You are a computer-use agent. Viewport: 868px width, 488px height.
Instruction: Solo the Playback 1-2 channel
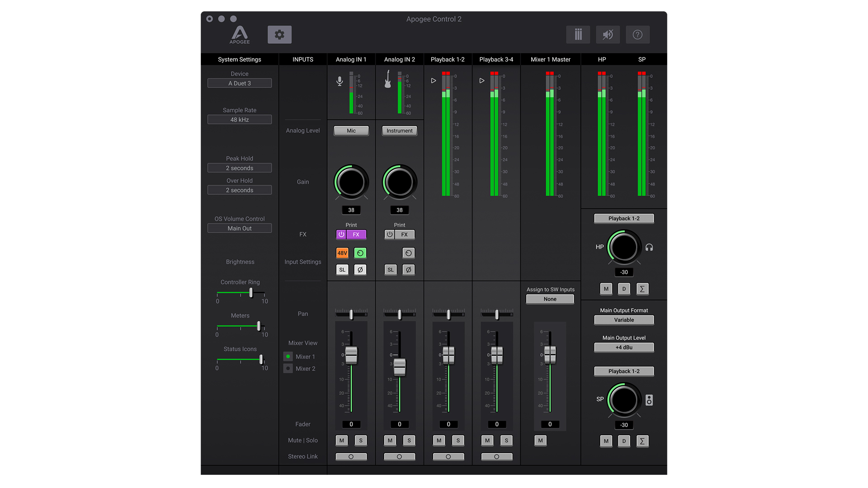(x=458, y=441)
